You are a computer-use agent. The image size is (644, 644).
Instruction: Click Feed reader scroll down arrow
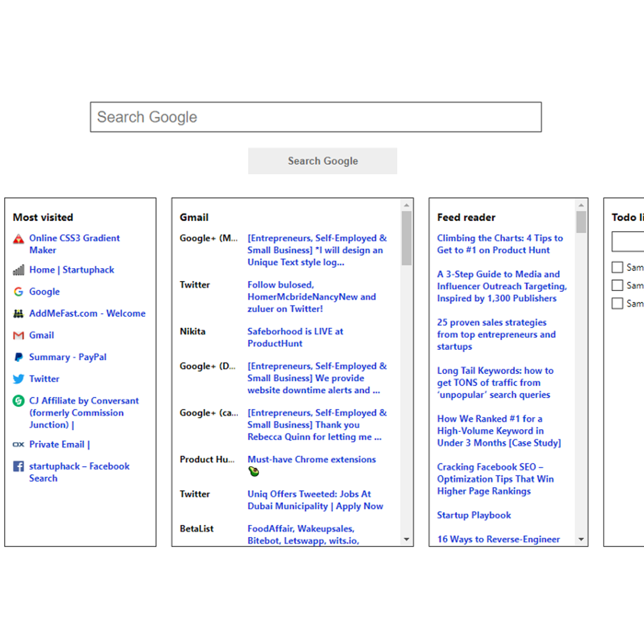[581, 539]
